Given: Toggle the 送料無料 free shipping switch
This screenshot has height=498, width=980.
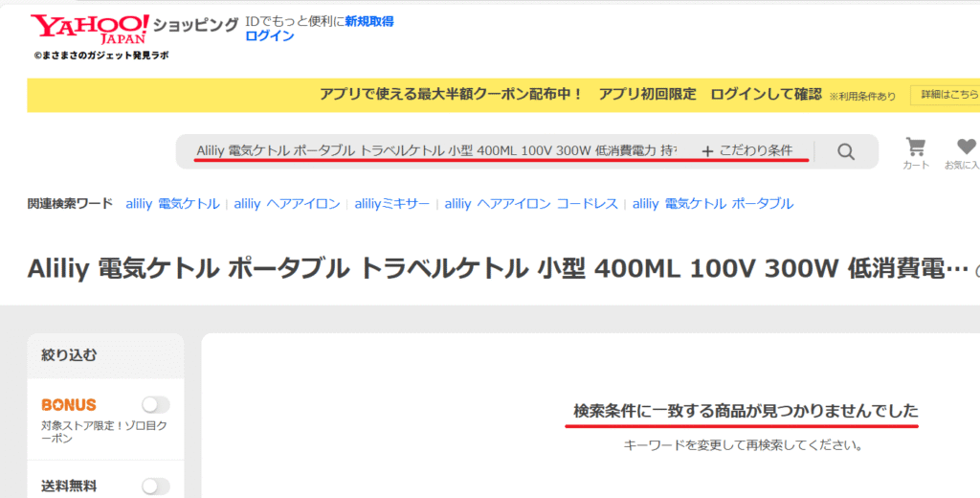Looking at the screenshot, I should (x=155, y=487).
